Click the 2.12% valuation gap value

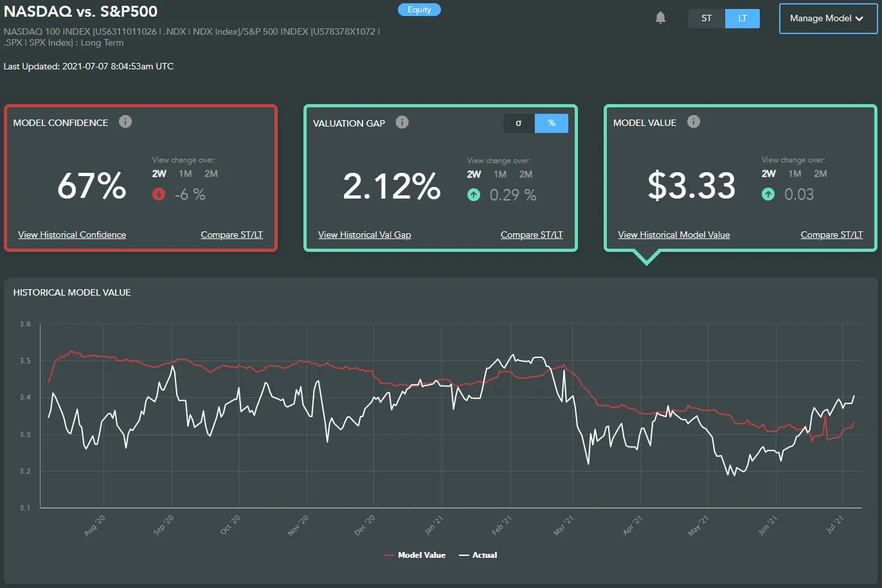click(x=392, y=186)
